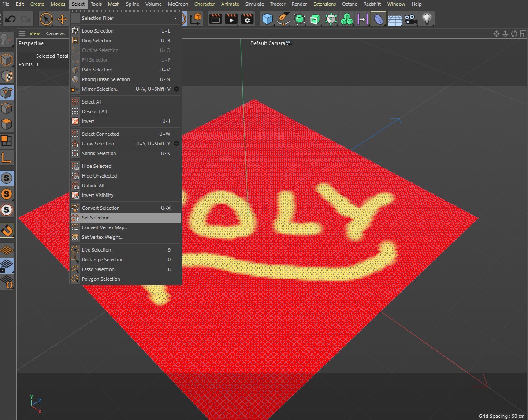
Task: Toggle the orange S icon
Action: (7, 194)
